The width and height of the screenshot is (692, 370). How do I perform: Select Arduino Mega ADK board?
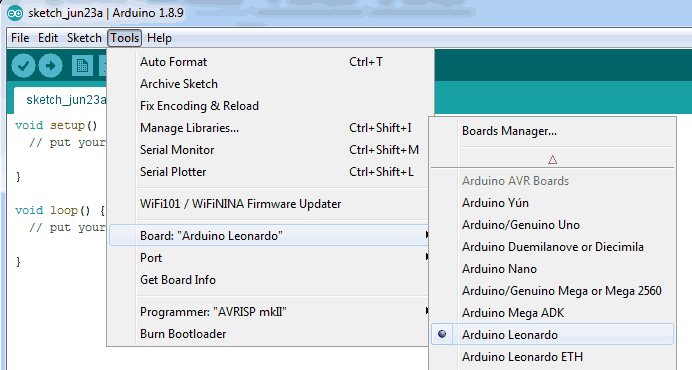[553, 313]
